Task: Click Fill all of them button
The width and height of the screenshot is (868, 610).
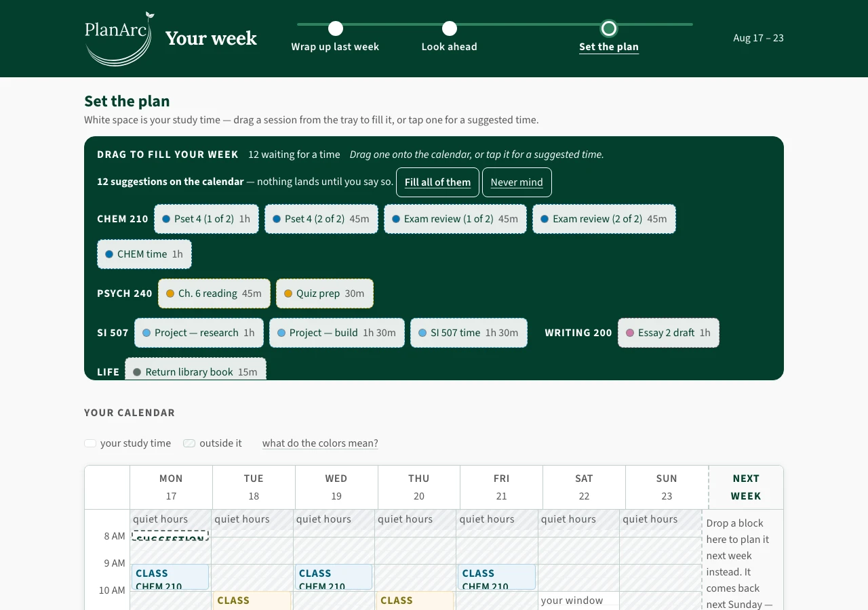Action: 437,182
